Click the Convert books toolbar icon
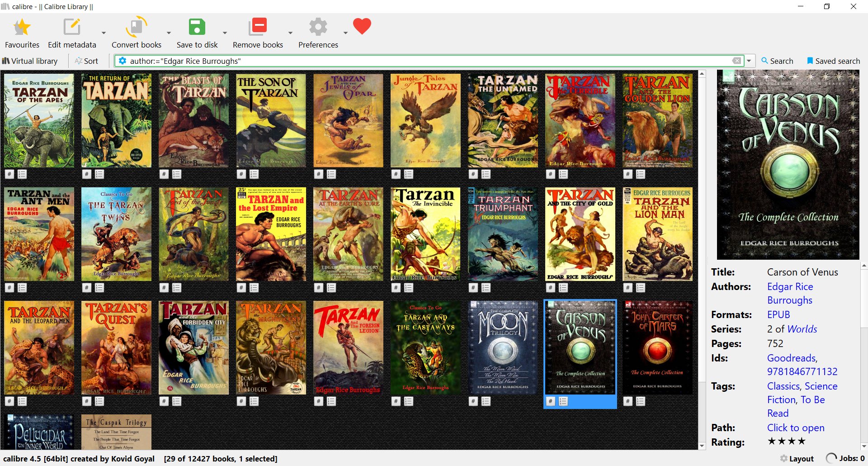The height and width of the screenshot is (466, 868). pyautogui.click(x=136, y=27)
